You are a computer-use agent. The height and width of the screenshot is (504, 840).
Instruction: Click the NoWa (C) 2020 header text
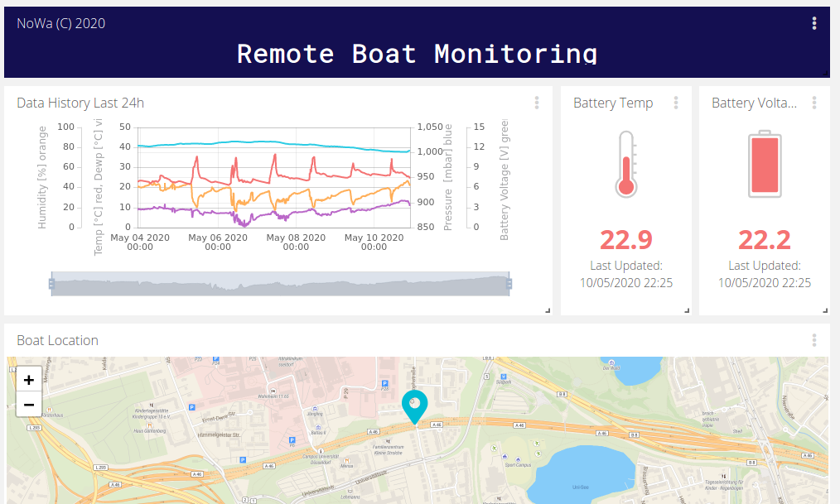[61, 23]
